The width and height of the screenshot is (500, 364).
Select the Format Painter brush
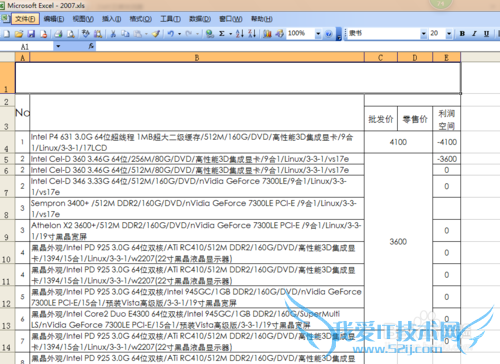(156, 34)
